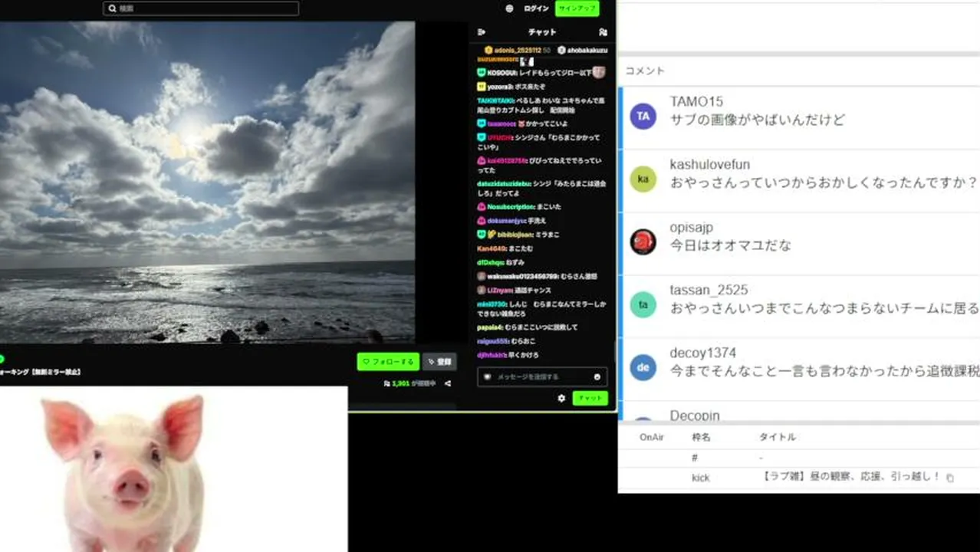Click the pink badge beside Nosubscription
The height and width of the screenshot is (552, 980).
[481, 206]
